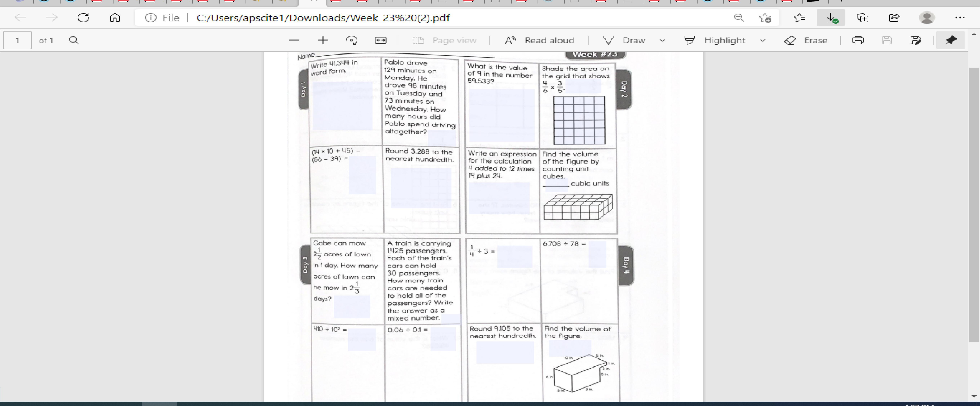
Task: Print the PDF document
Action: tap(858, 40)
